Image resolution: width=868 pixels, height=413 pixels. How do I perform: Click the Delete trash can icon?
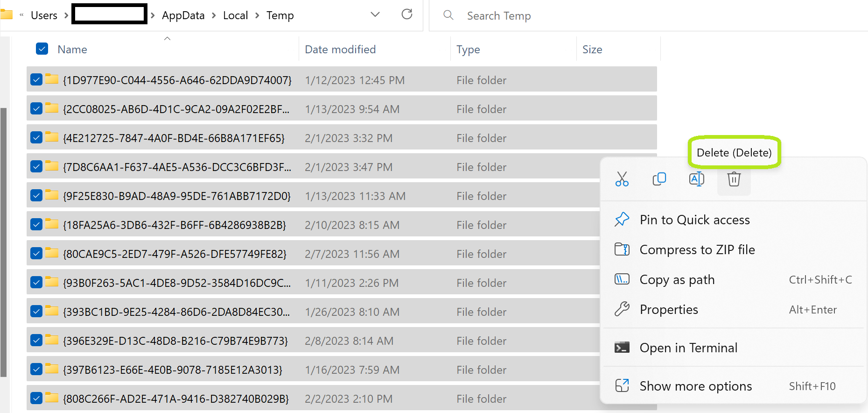[734, 179]
